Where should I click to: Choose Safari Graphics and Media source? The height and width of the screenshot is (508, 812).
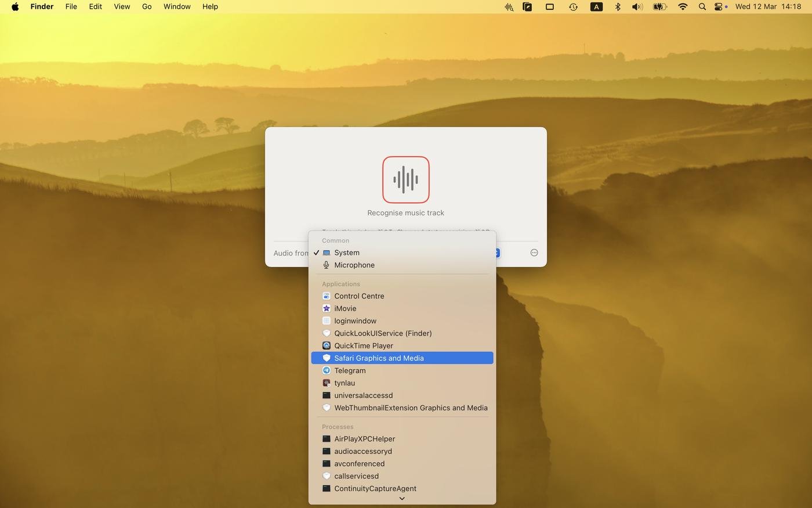pos(379,358)
